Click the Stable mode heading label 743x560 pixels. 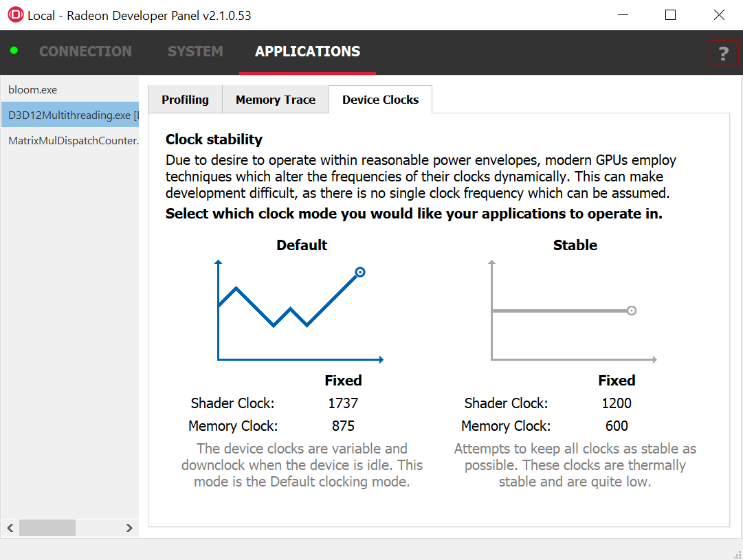(x=575, y=245)
